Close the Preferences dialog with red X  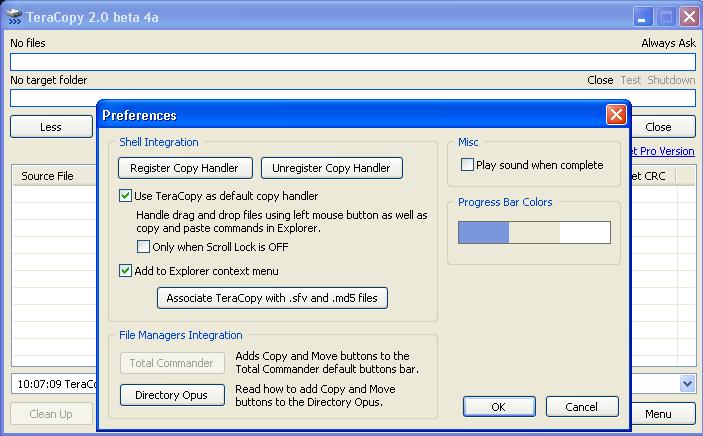[616, 115]
